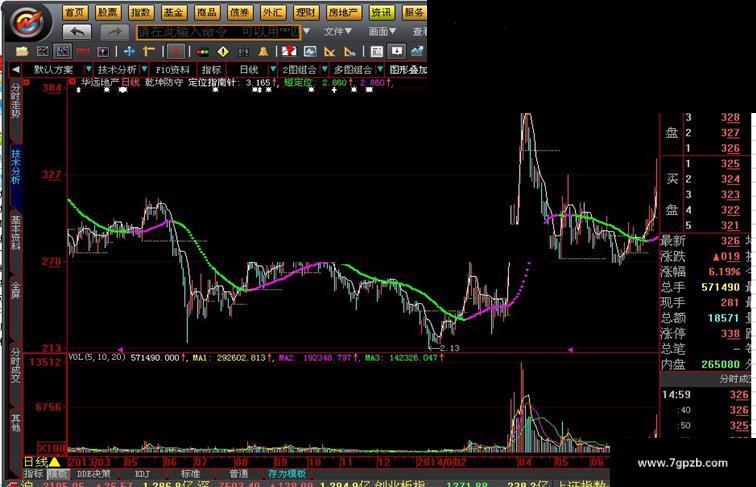Click the traffic light signal icon

[202, 52]
